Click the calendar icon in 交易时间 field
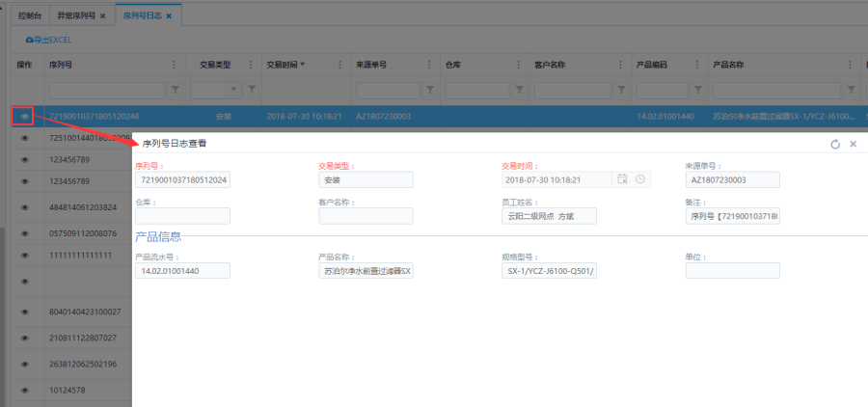The height and width of the screenshot is (407, 868). click(x=623, y=179)
